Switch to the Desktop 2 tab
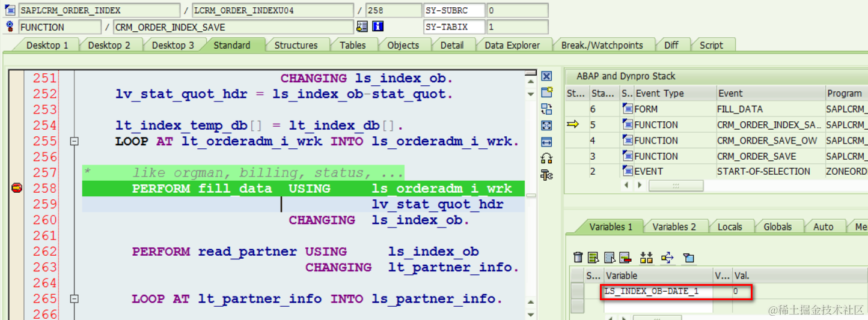Image resolution: width=868 pixels, height=320 pixels. pyautogui.click(x=109, y=45)
